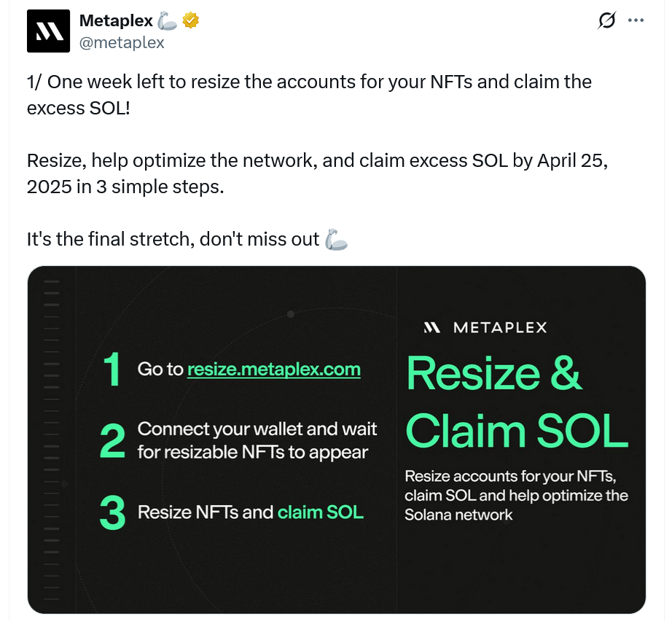Click the flexed arm emoji beside Metaplex name
The width and height of the screenshot is (672, 621).
click(167, 21)
